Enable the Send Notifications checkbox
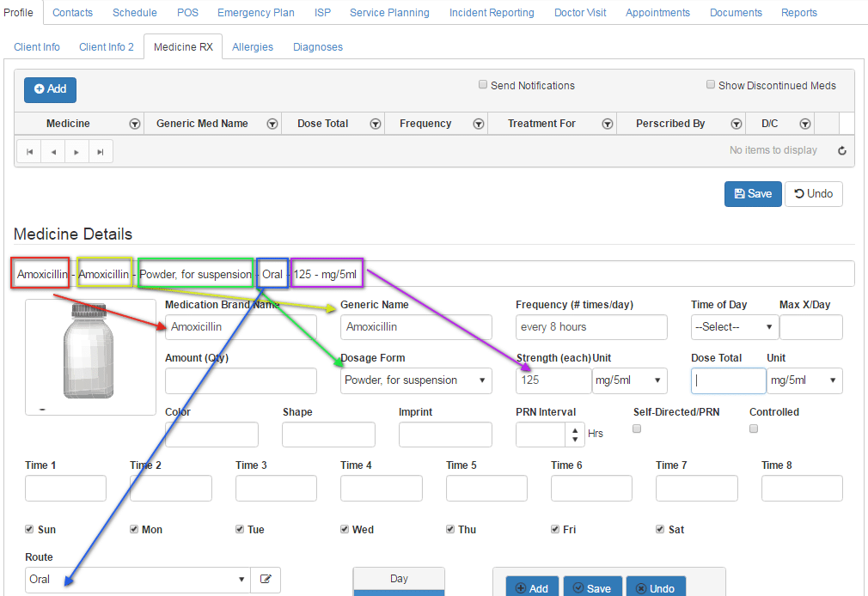 coord(483,85)
